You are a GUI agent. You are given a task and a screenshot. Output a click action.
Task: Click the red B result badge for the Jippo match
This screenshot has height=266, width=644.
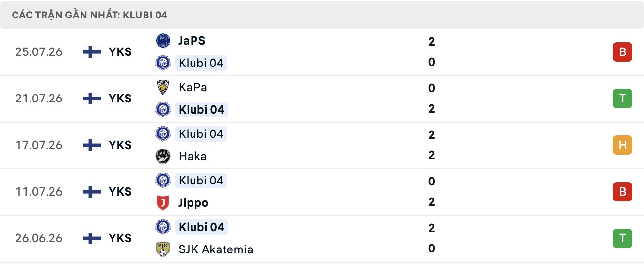click(623, 192)
